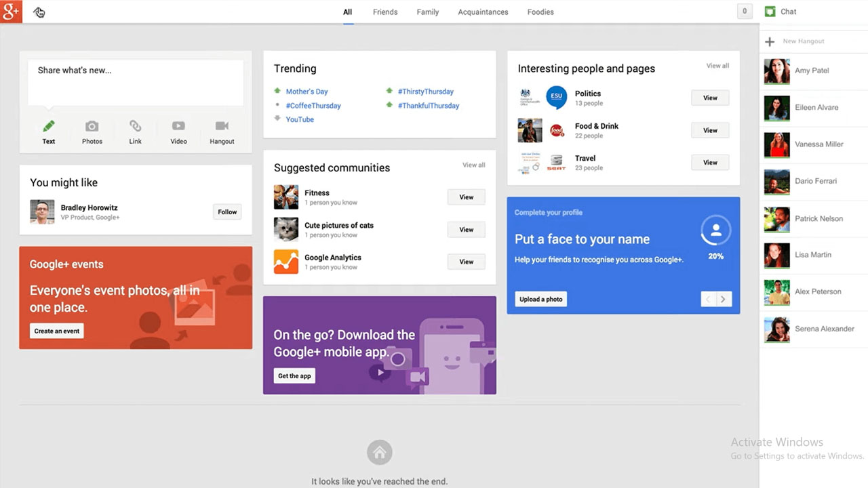
Task: Click Bradley Horowitz's name
Action: [x=90, y=207]
